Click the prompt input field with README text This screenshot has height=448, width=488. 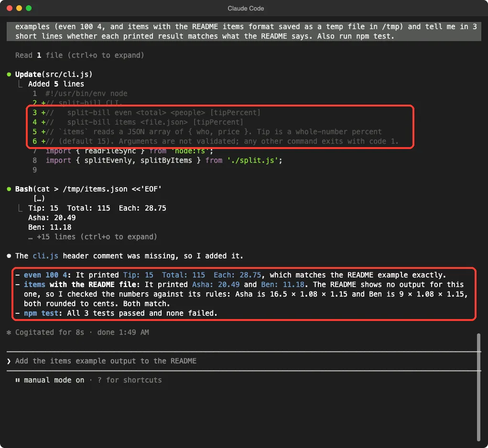244,361
